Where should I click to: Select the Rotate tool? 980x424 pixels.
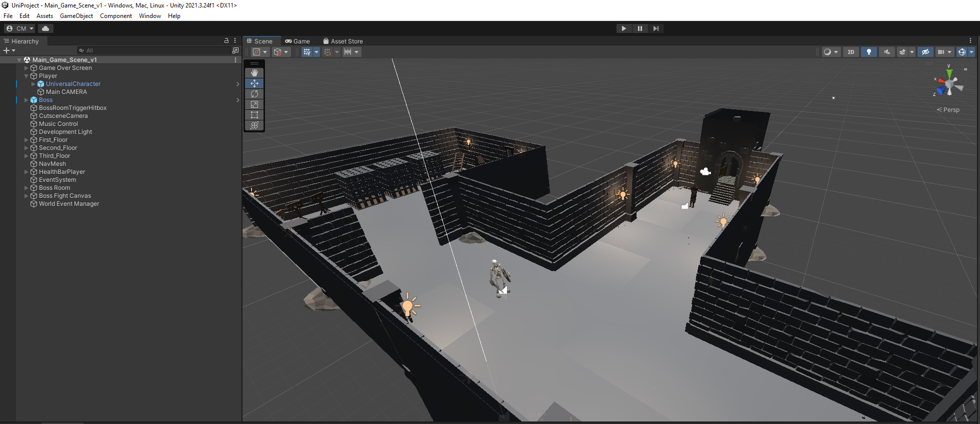pyautogui.click(x=254, y=94)
